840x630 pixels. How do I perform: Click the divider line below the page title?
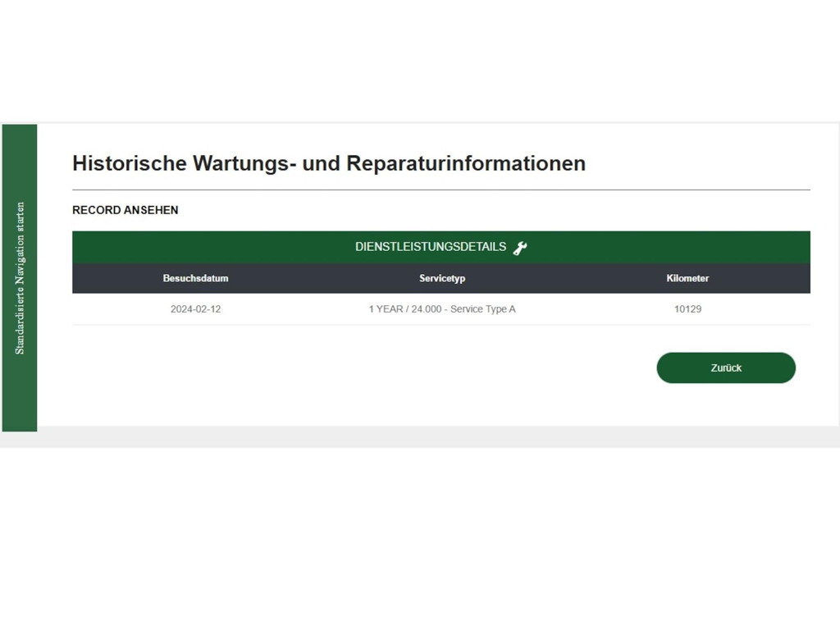(x=441, y=189)
